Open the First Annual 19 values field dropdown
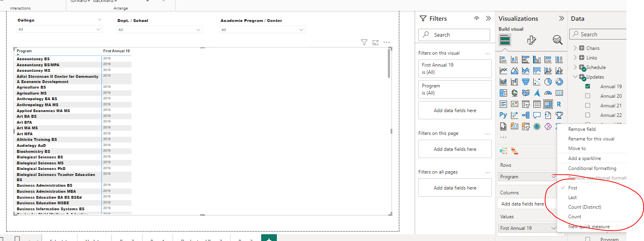The width and height of the screenshot is (644, 241). pyautogui.click(x=554, y=228)
